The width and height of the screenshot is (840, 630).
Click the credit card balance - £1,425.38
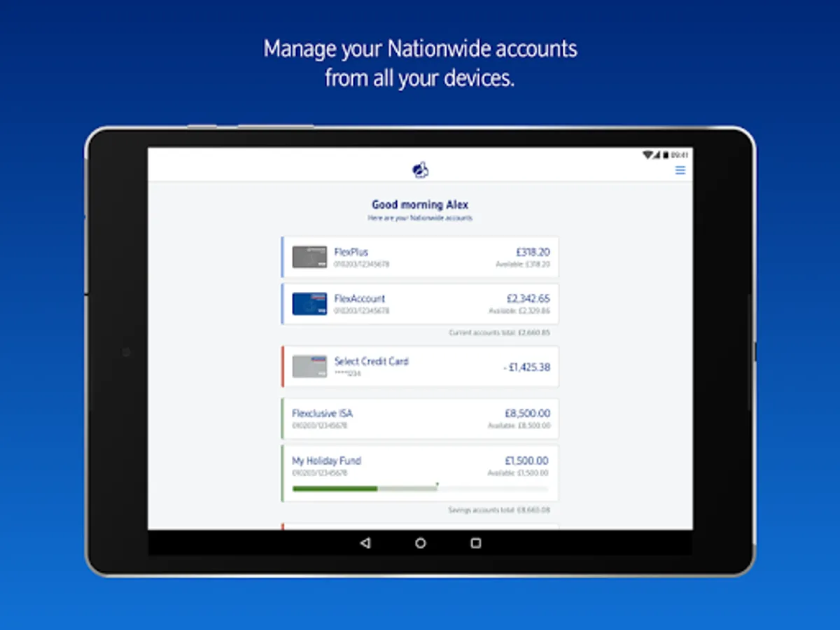(526, 367)
